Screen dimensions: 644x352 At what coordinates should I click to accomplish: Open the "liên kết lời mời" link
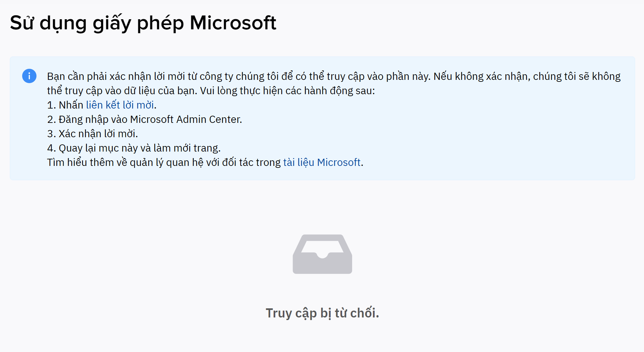120,105
